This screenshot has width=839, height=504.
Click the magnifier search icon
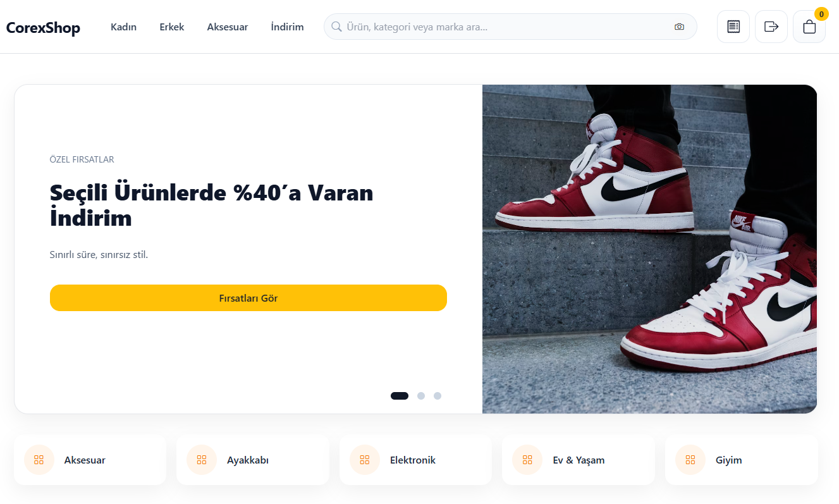tap(336, 27)
